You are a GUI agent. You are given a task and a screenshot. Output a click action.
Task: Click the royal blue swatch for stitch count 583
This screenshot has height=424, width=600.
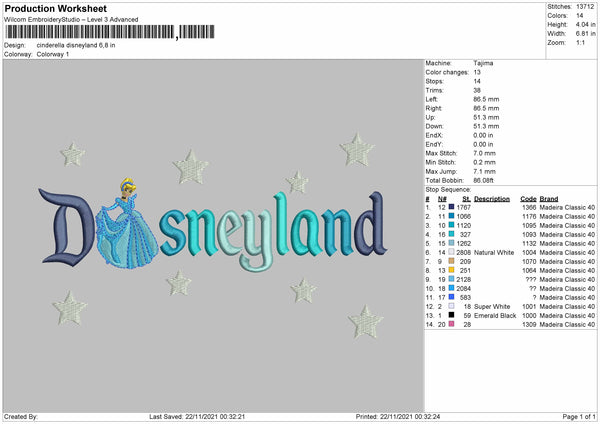[x=452, y=297]
